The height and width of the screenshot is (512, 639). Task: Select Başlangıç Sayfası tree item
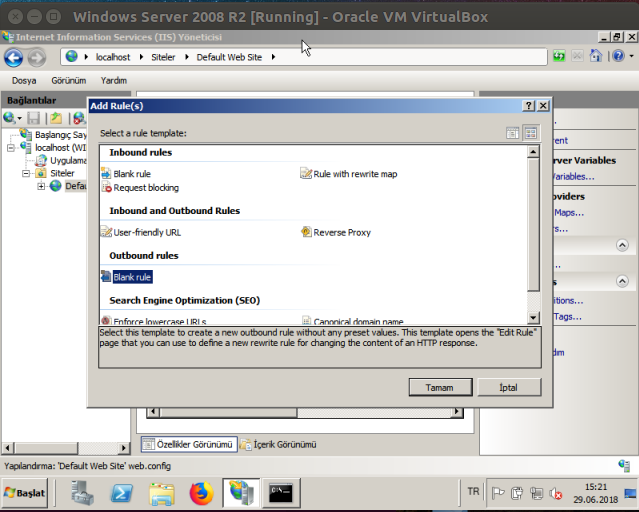coord(55,135)
